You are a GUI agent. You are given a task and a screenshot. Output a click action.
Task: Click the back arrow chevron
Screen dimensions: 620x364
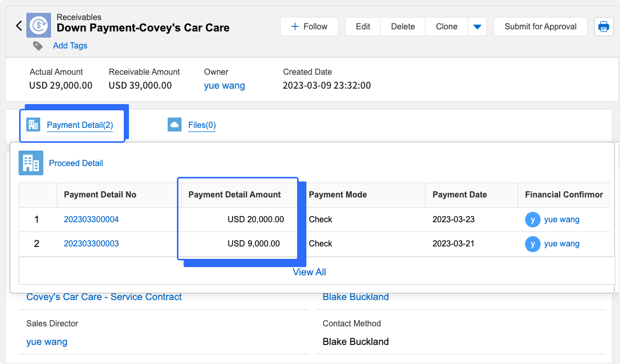[x=19, y=26]
